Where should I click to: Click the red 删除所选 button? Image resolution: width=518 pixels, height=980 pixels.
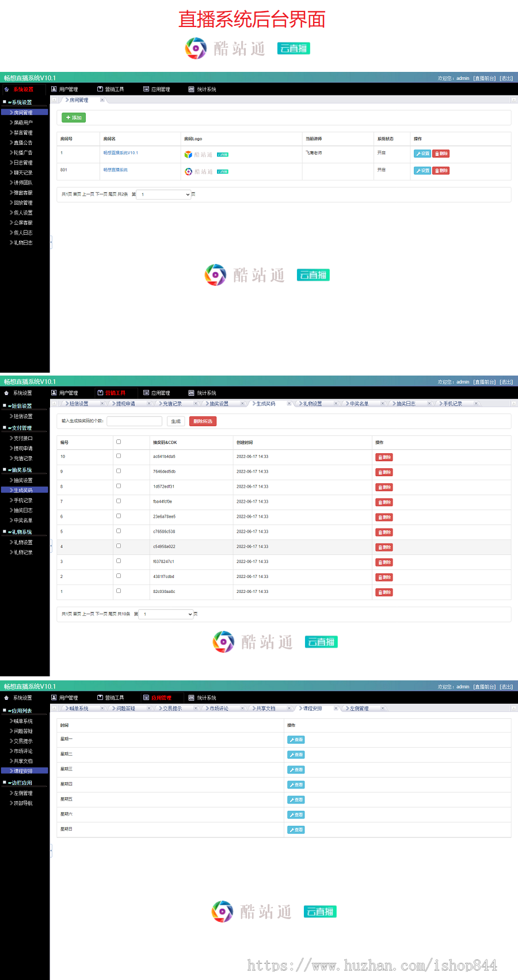(x=203, y=422)
